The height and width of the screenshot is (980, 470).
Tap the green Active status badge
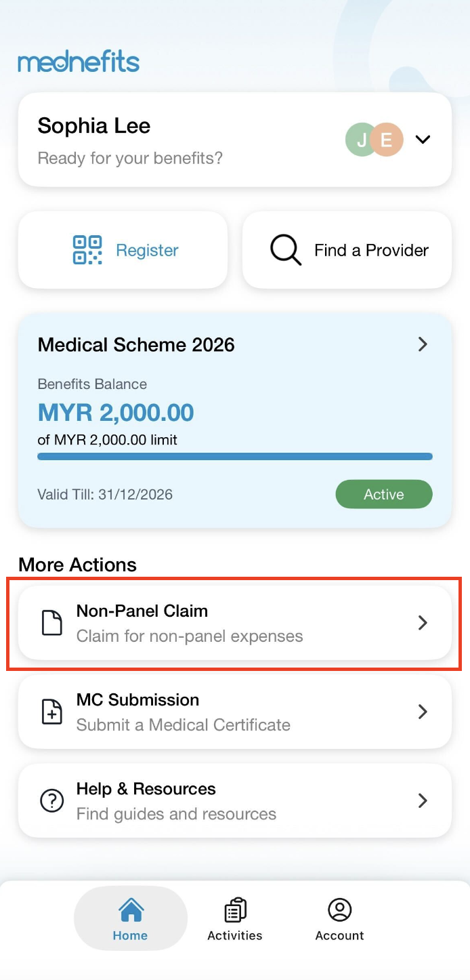[383, 494]
